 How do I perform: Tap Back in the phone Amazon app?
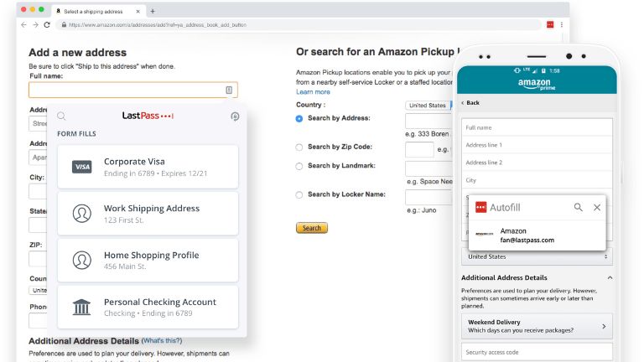pos(470,102)
